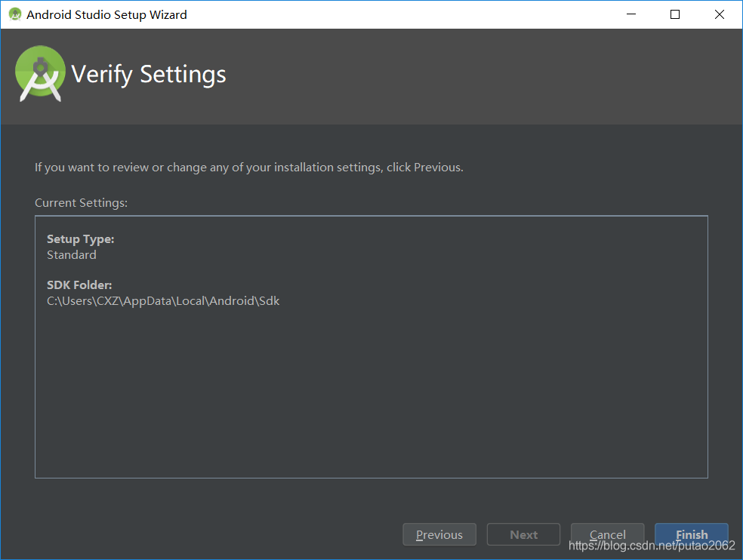Click the disabled Next button
Screen dimensions: 743x560
[x=523, y=534]
